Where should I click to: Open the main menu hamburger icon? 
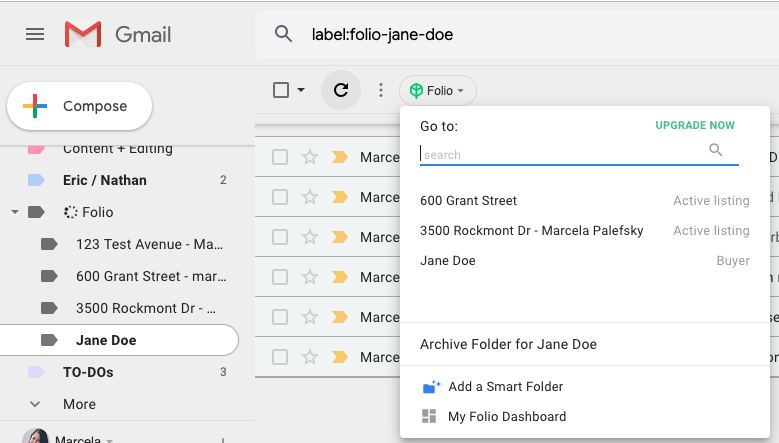click(x=35, y=34)
